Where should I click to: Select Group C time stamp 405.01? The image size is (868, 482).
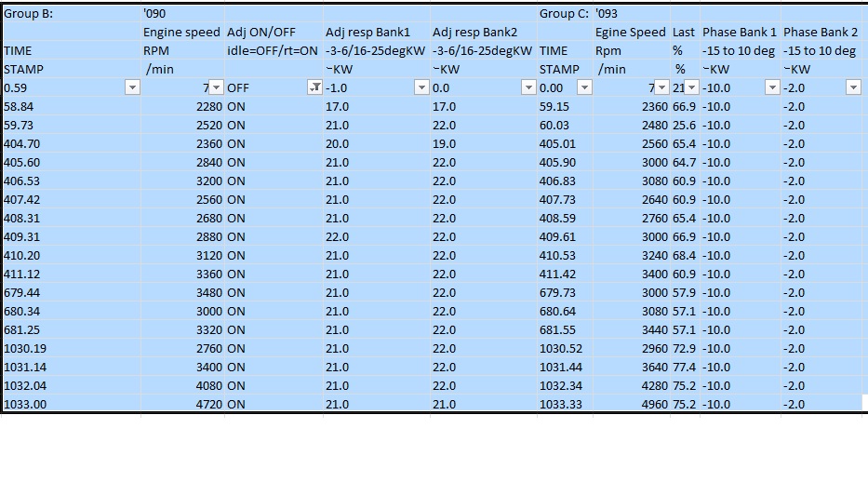pyautogui.click(x=566, y=144)
